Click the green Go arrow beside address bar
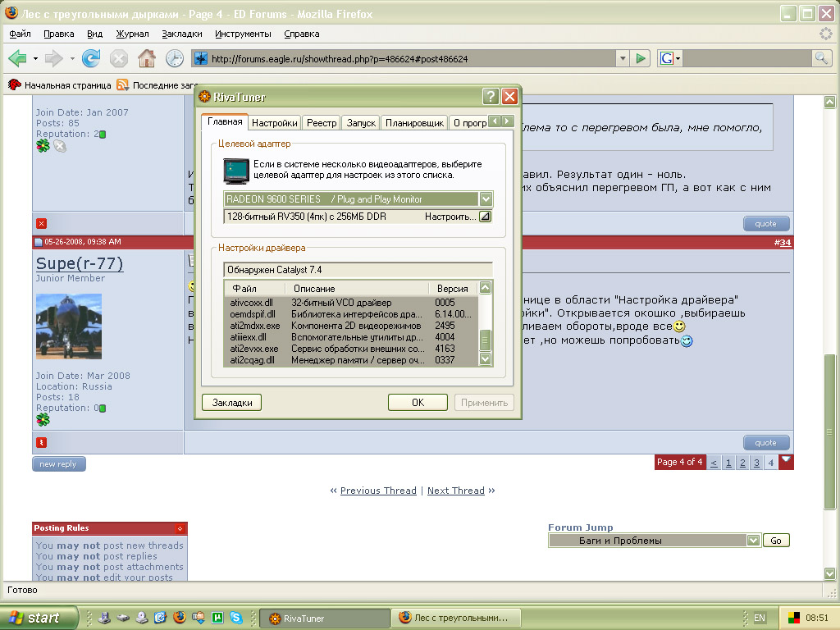The image size is (840, 630). click(x=640, y=58)
